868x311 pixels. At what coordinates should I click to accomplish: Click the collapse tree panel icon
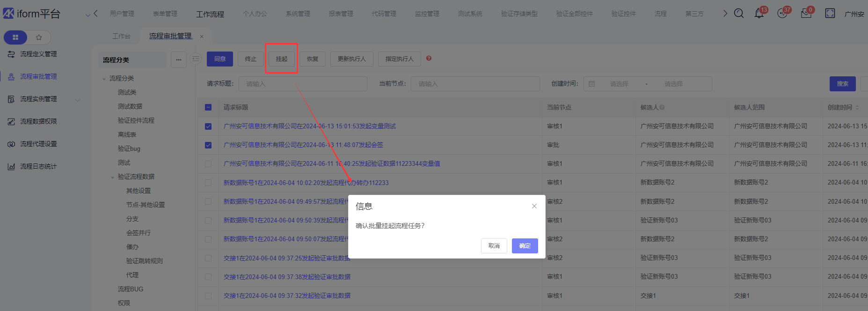click(196, 59)
